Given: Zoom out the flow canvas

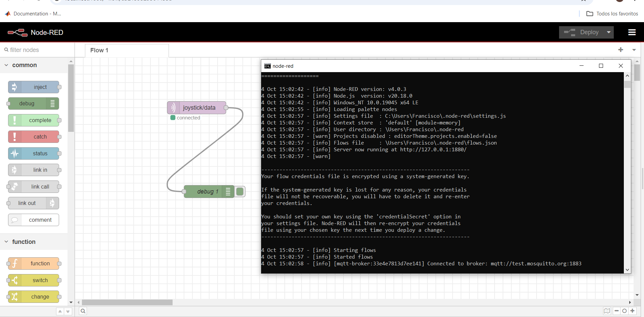Looking at the screenshot, I should tap(616, 311).
